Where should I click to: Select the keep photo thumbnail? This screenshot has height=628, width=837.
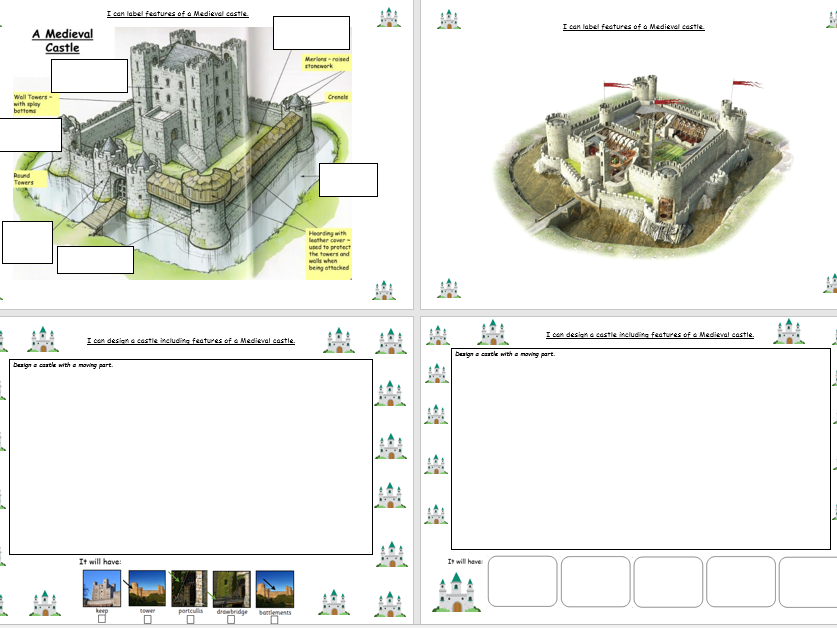click(x=102, y=588)
